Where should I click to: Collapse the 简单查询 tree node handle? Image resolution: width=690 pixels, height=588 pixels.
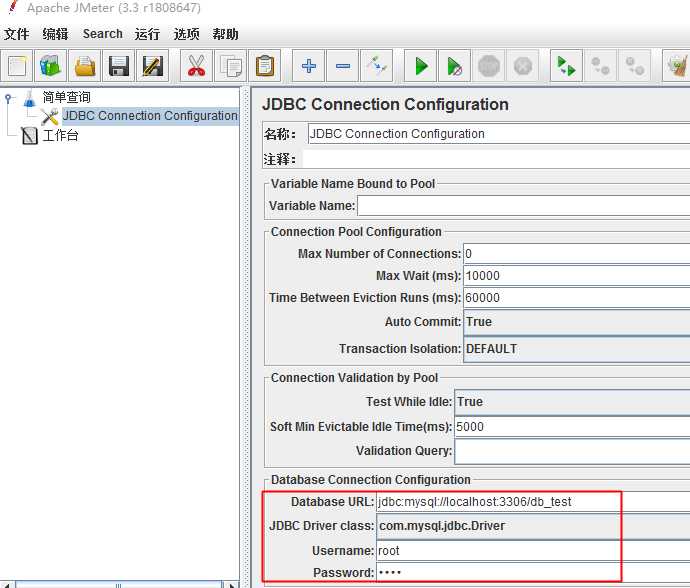(8, 98)
